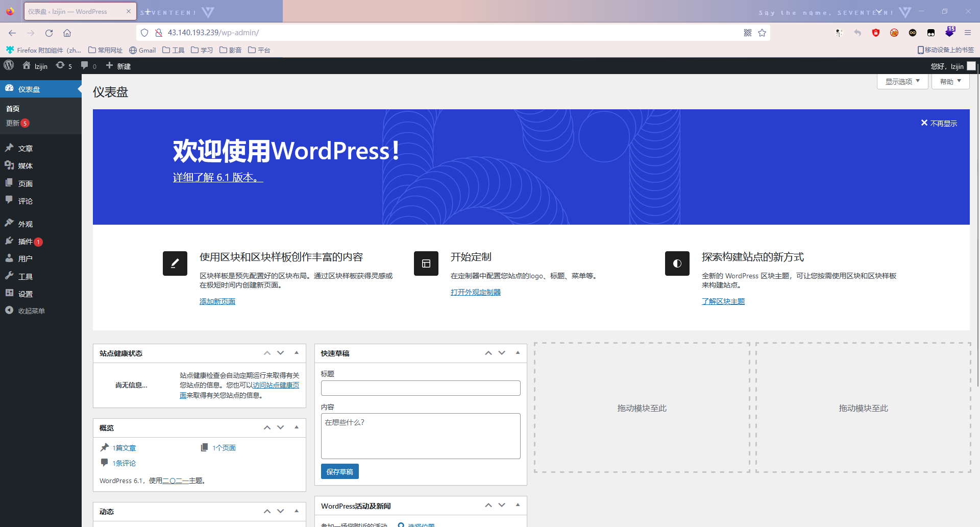Image resolution: width=980 pixels, height=527 pixels.
Task: Toggle 站点健康状态 panel collapse triangle
Action: tap(297, 353)
